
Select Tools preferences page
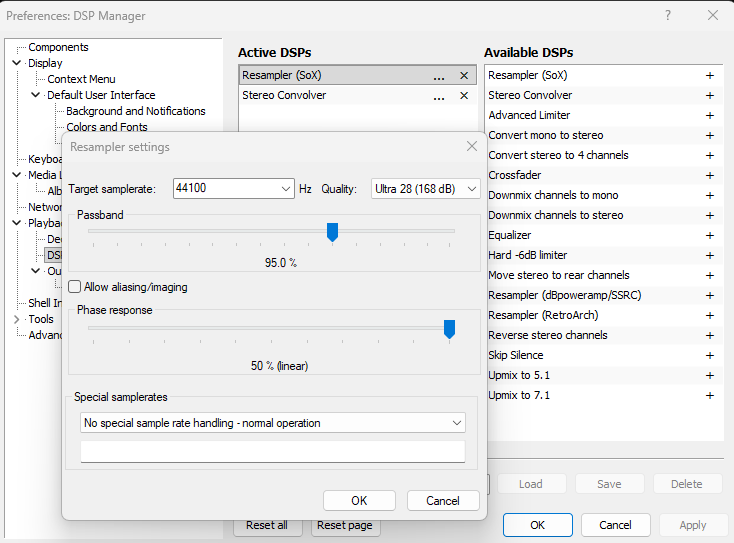[41, 319]
